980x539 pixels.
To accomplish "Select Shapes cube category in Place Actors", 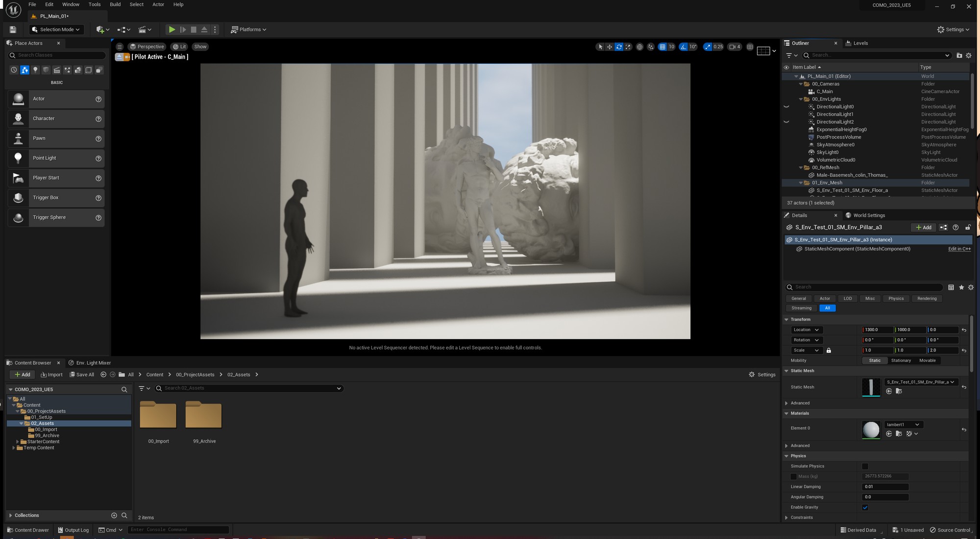I will pos(46,70).
